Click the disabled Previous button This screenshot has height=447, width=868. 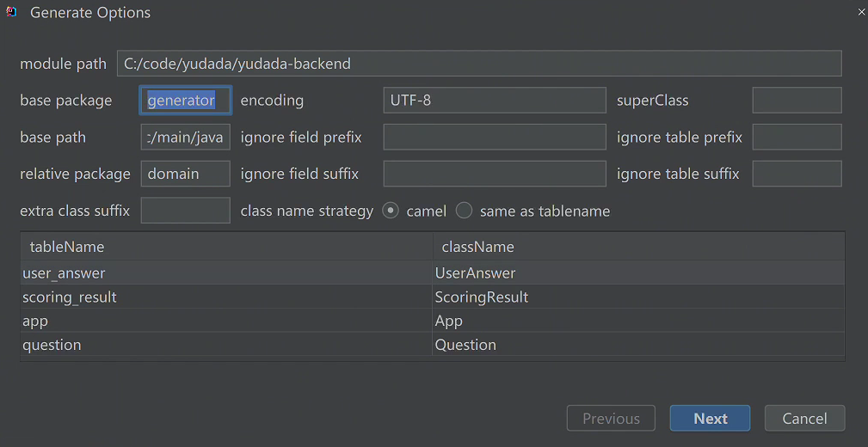(x=611, y=419)
